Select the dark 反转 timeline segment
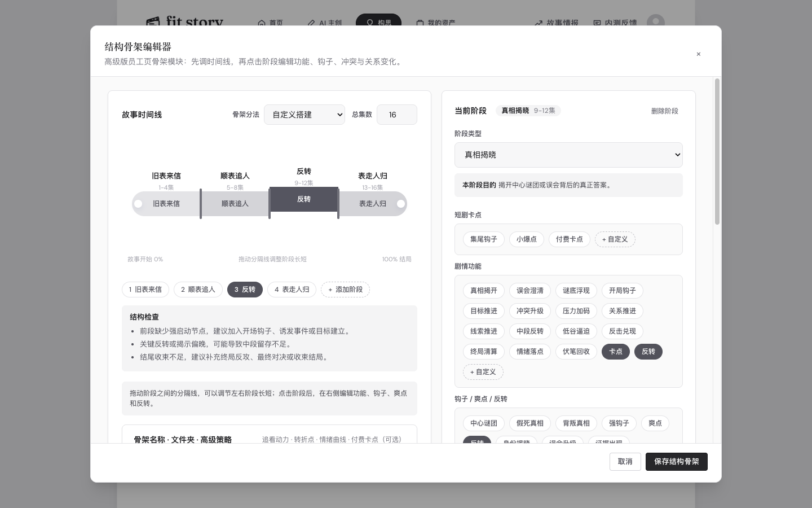This screenshot has height=508, width=812. pyautogui.click(x=304, y=199)
